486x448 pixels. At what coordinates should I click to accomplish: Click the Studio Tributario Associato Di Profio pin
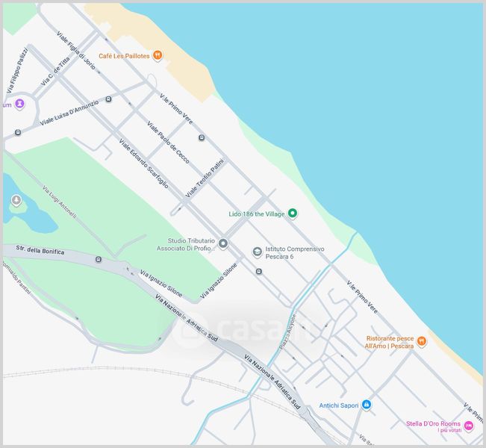coord(223,243)
